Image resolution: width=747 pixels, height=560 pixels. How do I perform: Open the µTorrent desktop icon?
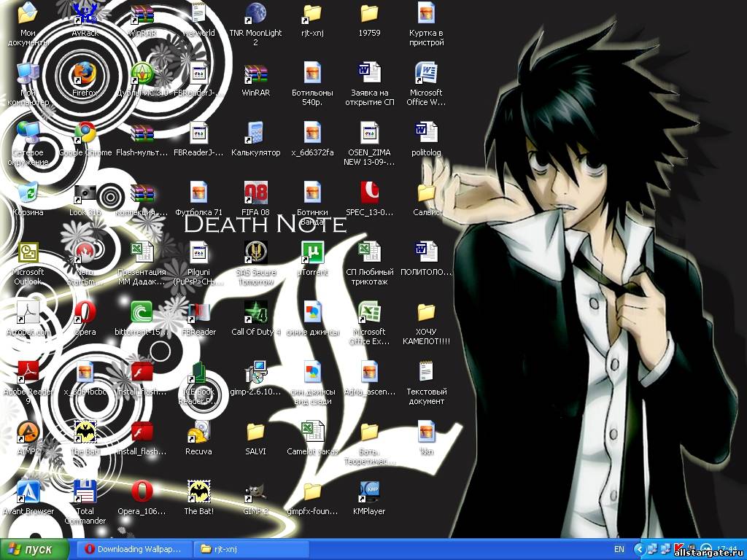click(x=312, y=252)
